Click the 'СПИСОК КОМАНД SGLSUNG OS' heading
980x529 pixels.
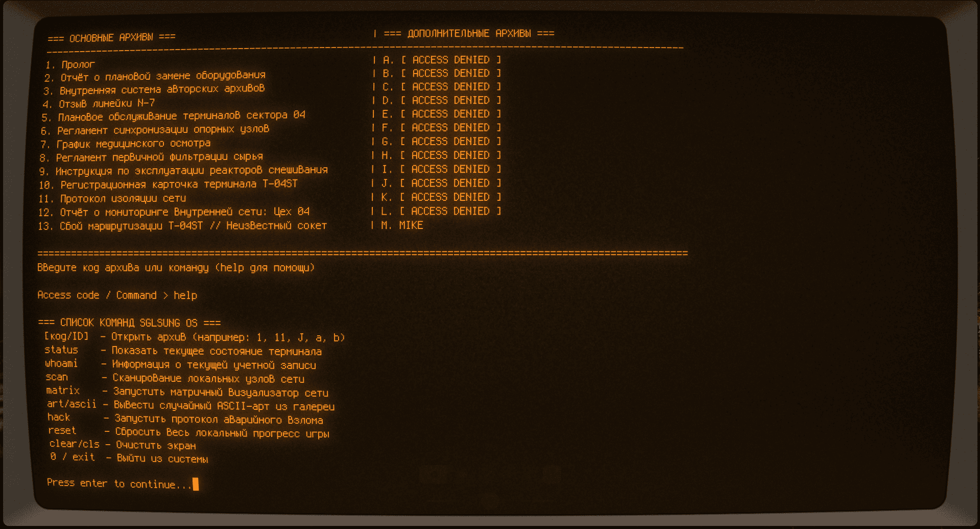(x=130, y=323)
